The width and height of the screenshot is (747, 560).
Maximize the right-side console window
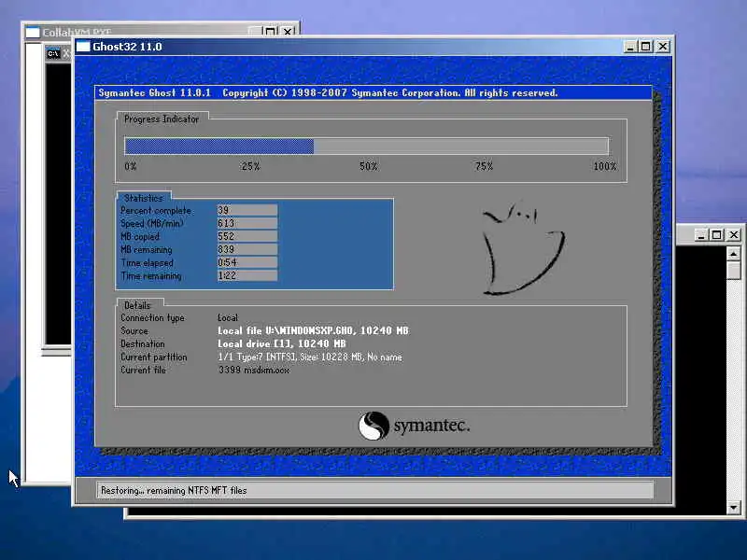(x=716, y=235)
